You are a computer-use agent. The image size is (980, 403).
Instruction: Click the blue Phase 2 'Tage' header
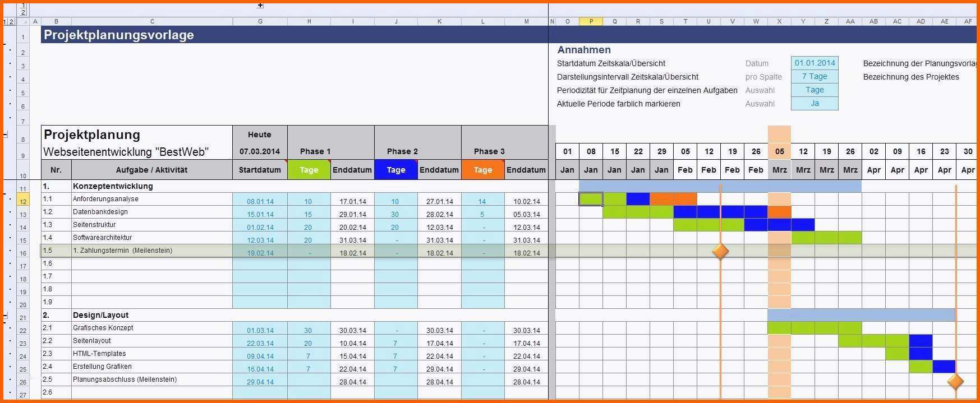tap(396, 170)
